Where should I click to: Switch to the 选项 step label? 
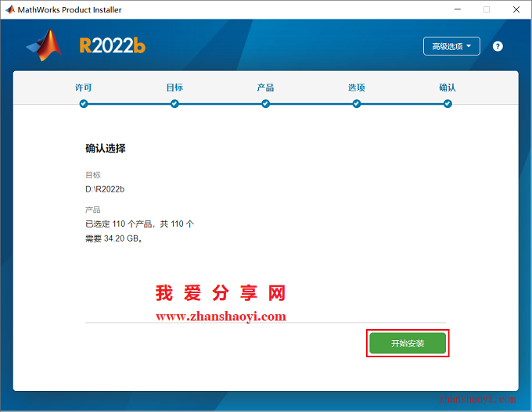(357, 88)
